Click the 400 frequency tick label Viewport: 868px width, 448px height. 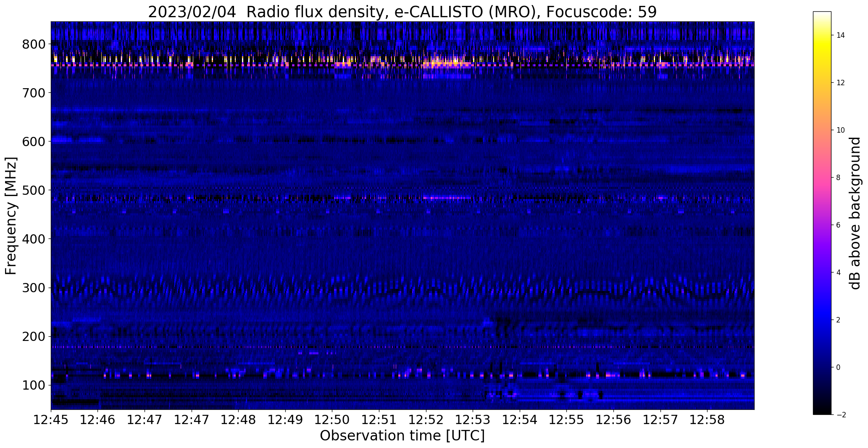coord(34,239)
